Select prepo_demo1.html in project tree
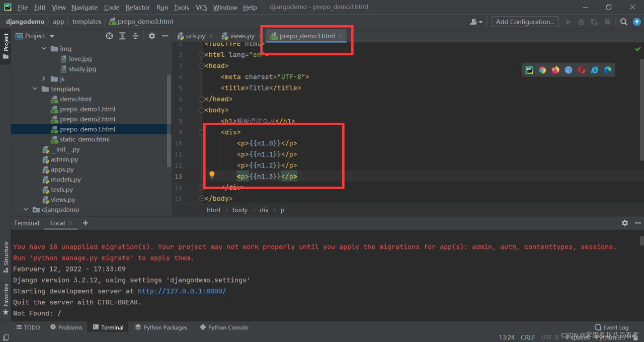644x342 pixels. [x=88, y=109]
